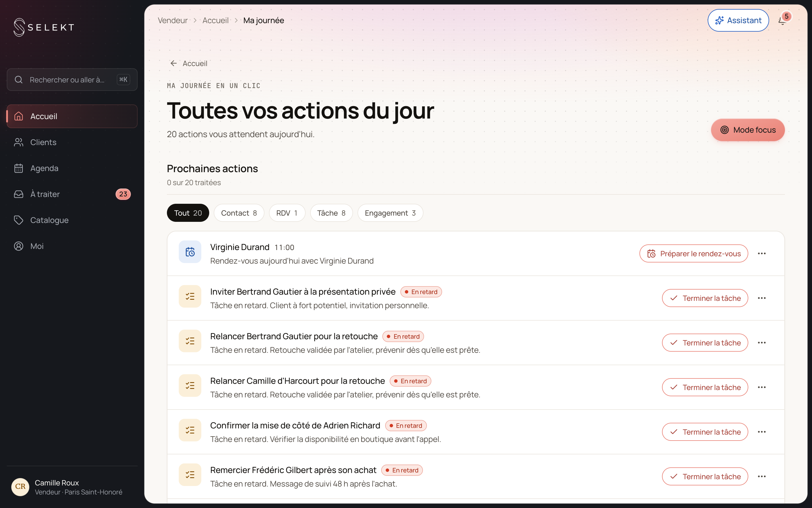
Task: Filter by Tâche 8
Action: click(331, 213)
